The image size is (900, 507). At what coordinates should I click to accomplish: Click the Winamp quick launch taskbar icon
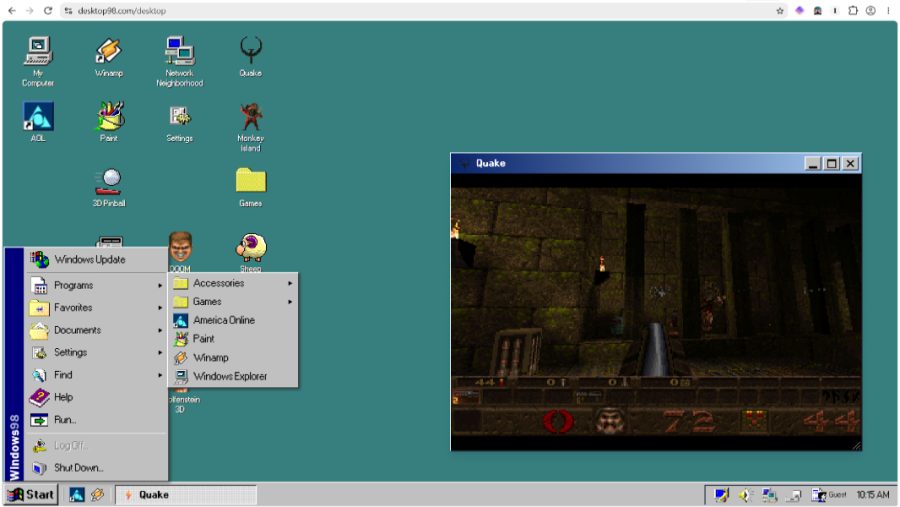98,494
